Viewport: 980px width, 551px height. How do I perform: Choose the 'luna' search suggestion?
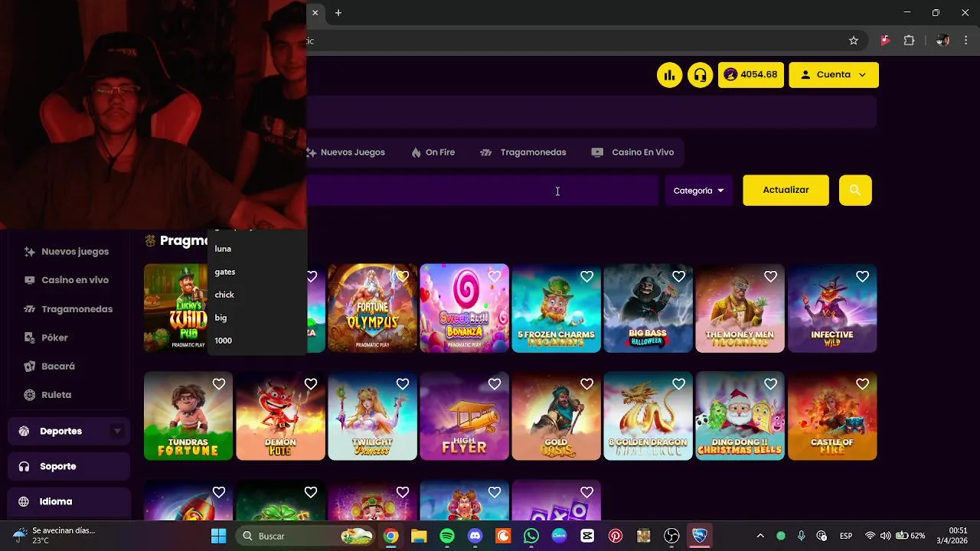[x=256, y=249]
